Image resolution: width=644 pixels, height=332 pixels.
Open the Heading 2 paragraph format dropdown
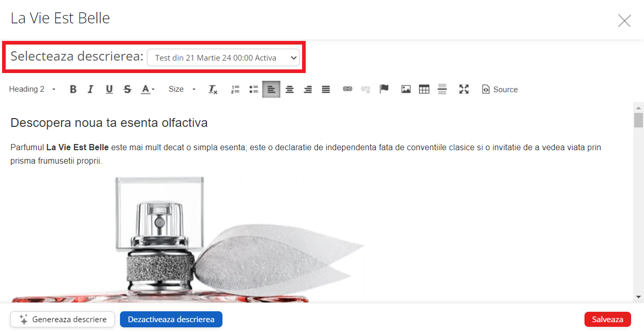point(32,90)
